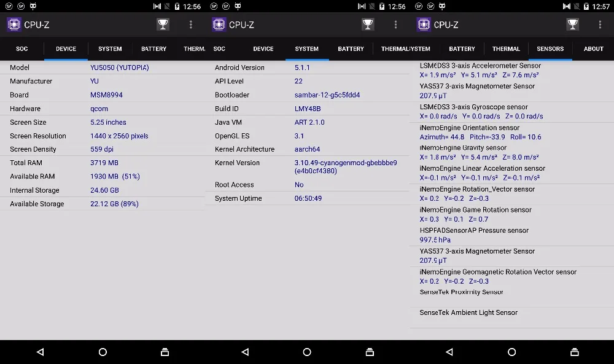This screenshot has width=614, height=364.
Task: Click the LSM6DS3 3-axis Gyroscope sensor entry
Action: (511, 112)
